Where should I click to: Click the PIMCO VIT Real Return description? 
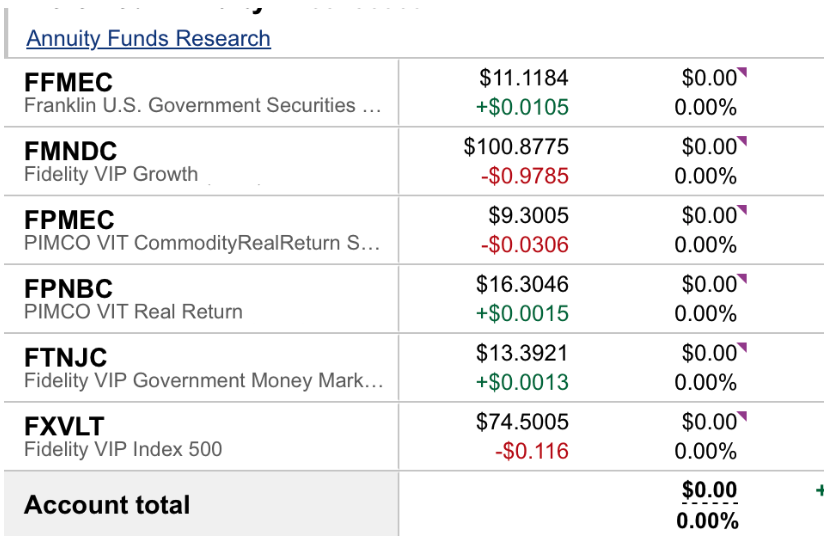coord(133,311)
